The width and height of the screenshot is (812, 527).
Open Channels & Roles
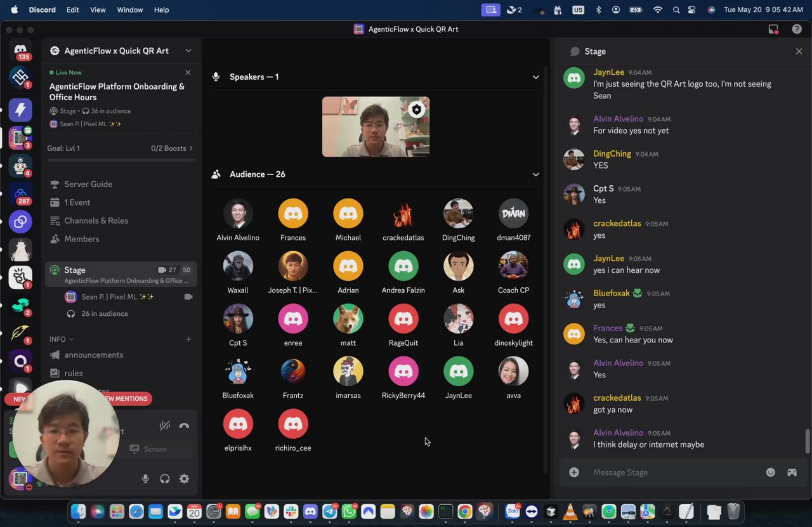(96, 221)
